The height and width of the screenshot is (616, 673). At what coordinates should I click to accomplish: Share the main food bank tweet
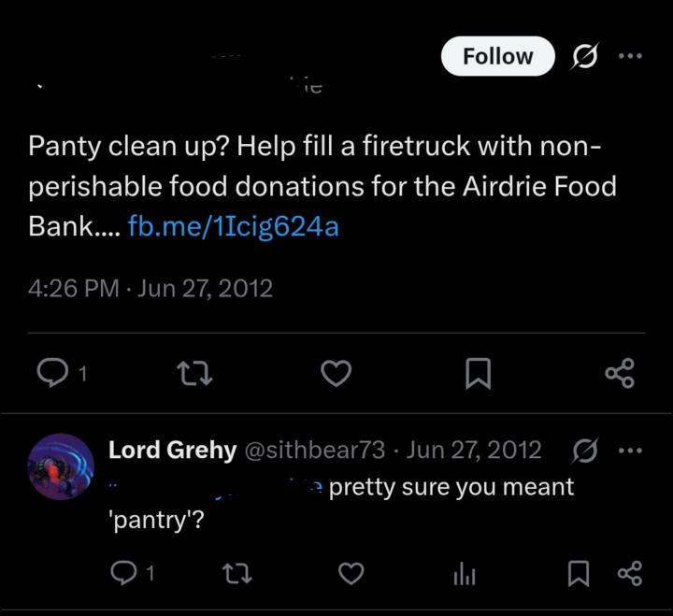click(x=620, y=374)
